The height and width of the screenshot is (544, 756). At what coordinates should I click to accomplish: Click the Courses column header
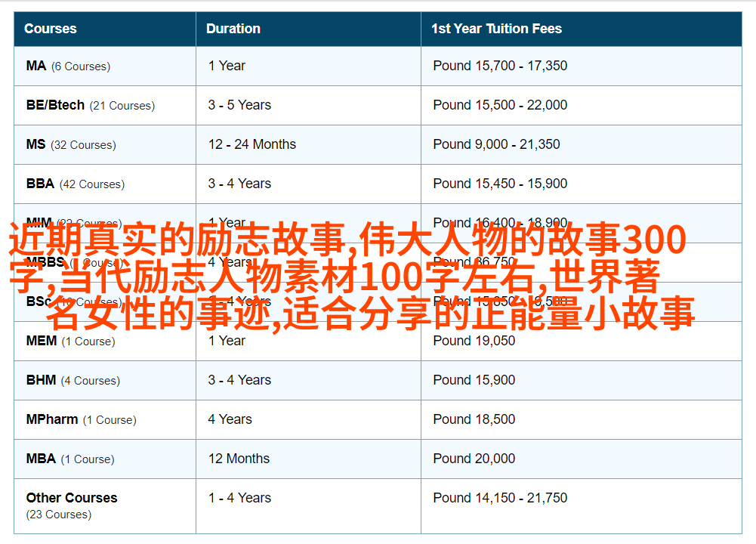(51, 29)
